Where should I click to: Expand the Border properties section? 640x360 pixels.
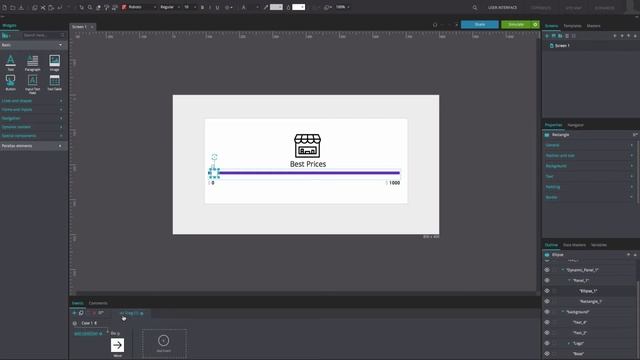589,198
